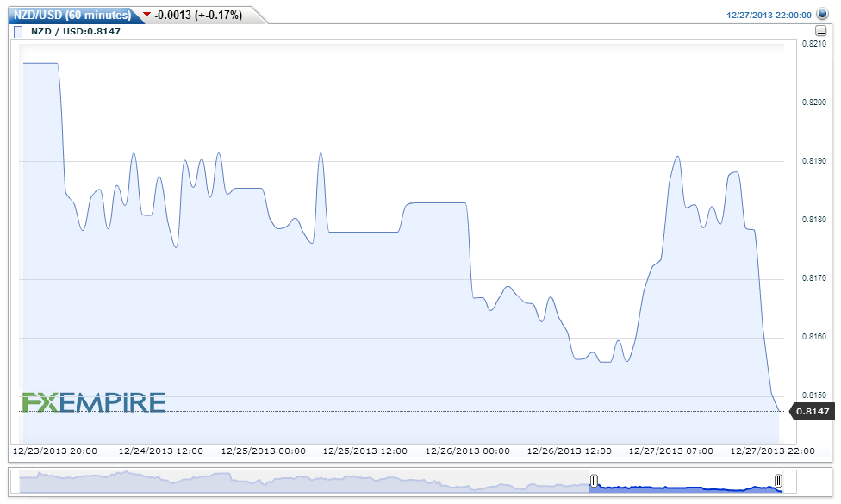Click the 0.8170 price axis label
Screen dimensions: 841x504
814,277
